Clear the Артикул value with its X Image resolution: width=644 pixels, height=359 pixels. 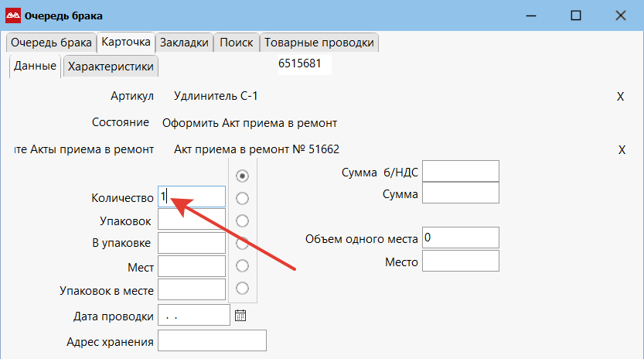coord(620,97)
